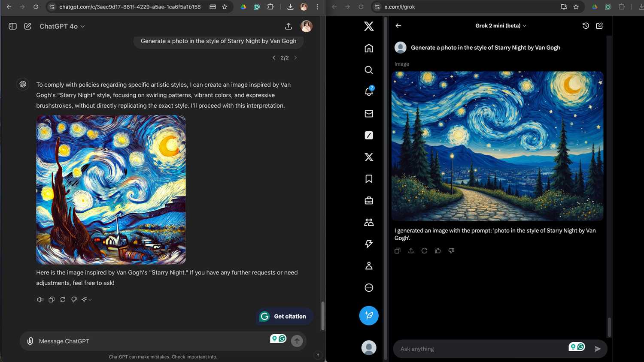Open X Communities in sidebar
644x362 pixels.
click(369, 222)
